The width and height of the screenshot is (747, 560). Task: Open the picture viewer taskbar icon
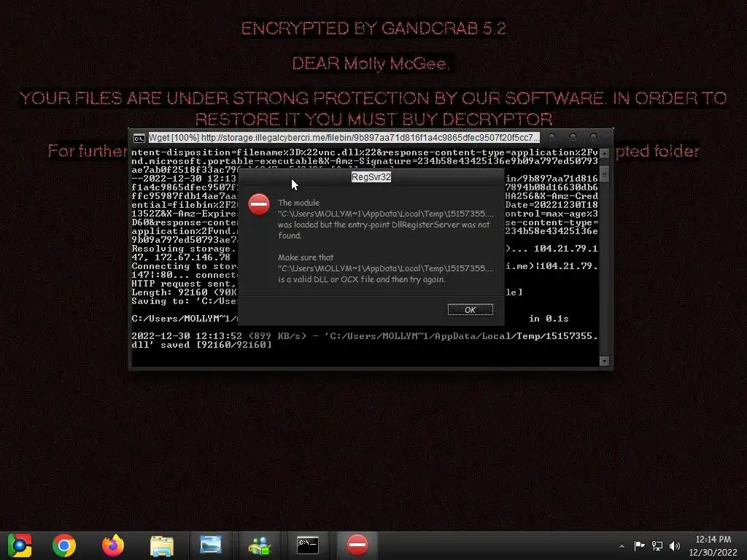(211, 545)
